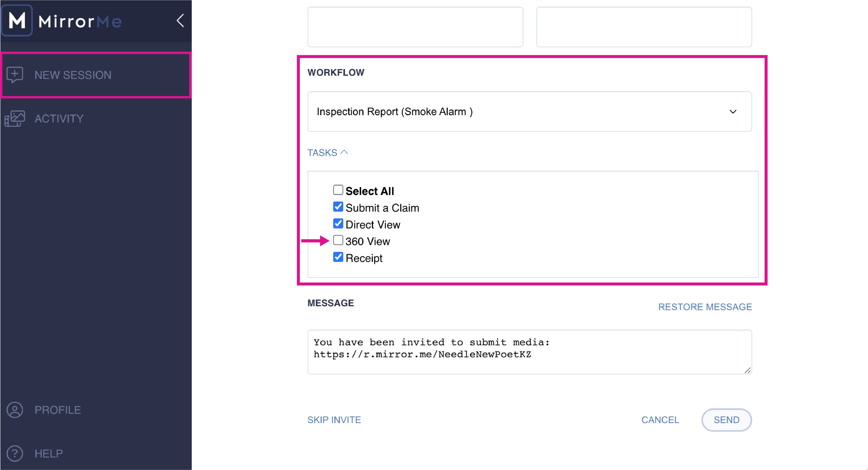Click the SKIP INVITE link
This screenshot has width=868, height=470.
coord(334,420)
